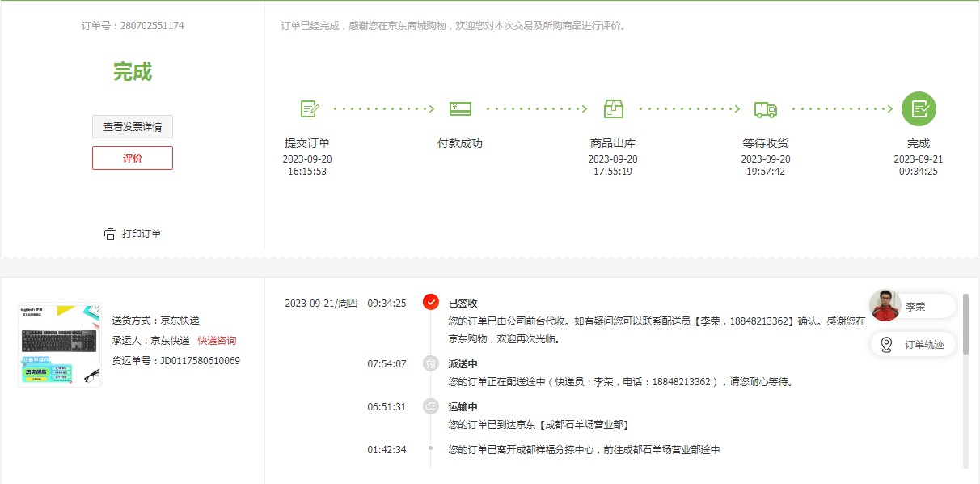
Task: Click the small dot marker at 01:42:34
Action: coord(431,448)
